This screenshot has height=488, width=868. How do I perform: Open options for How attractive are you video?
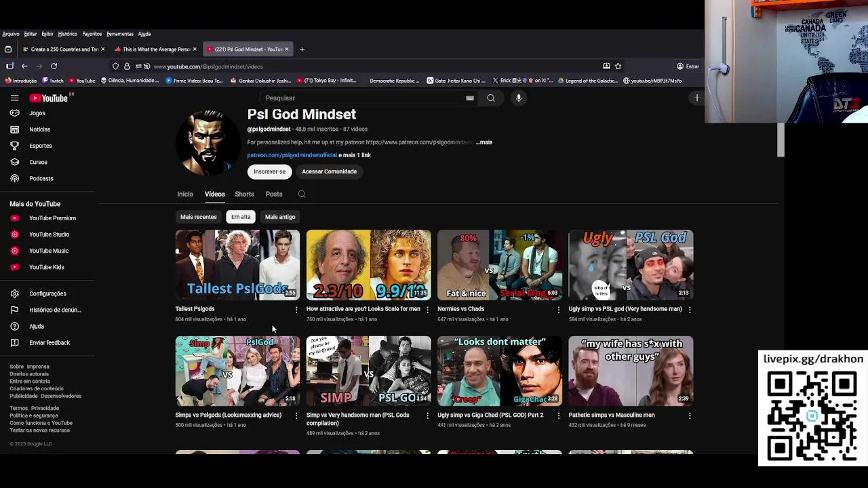(x=427, y=310)
